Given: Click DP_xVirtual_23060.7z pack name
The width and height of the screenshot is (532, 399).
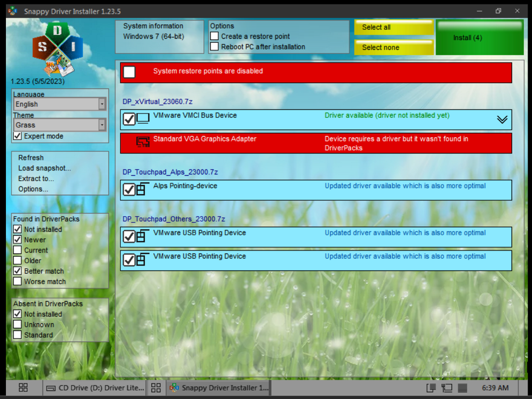Looking at the screenshot, I should coord(157,102).
